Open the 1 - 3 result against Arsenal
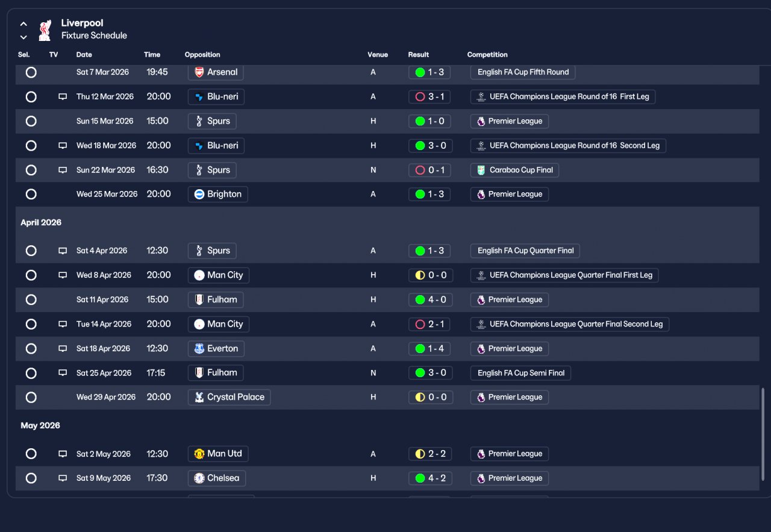The height and width of the screenshot is (532, 771). (x=429, y=72)
